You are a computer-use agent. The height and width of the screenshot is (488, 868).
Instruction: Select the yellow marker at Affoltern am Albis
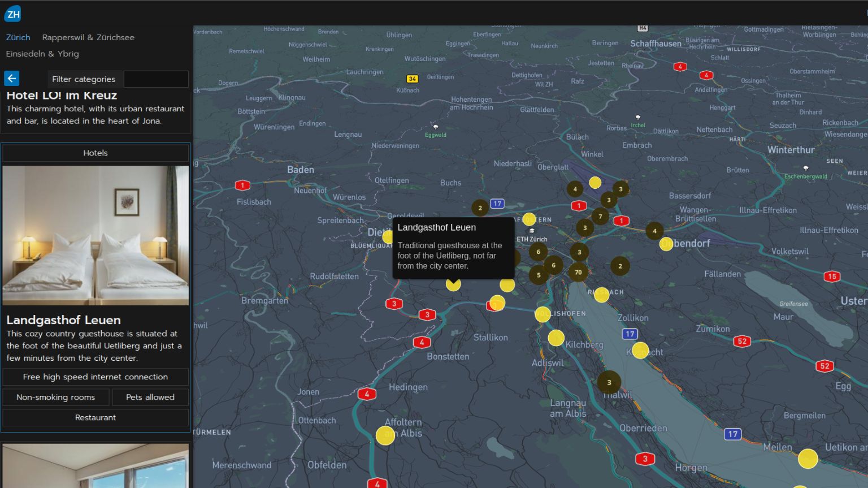[x=385, y=435]
